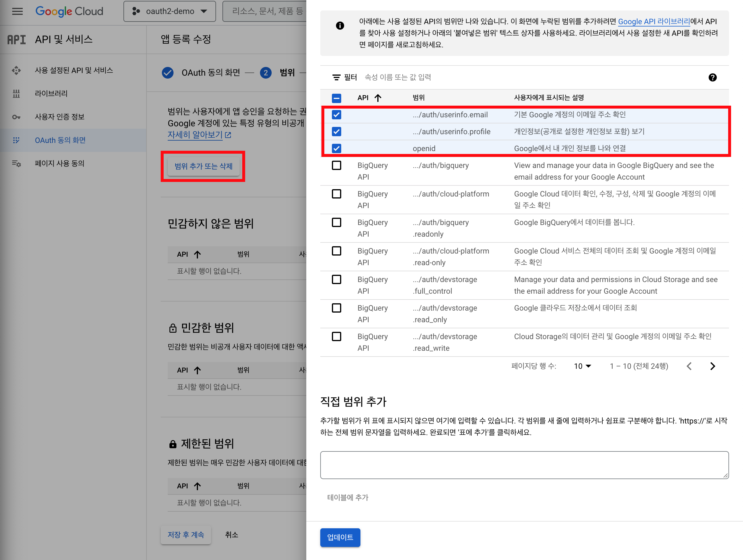This screenshot has width=743, height=560.
Task: Select step 2 범위
Action: [277, 72]
